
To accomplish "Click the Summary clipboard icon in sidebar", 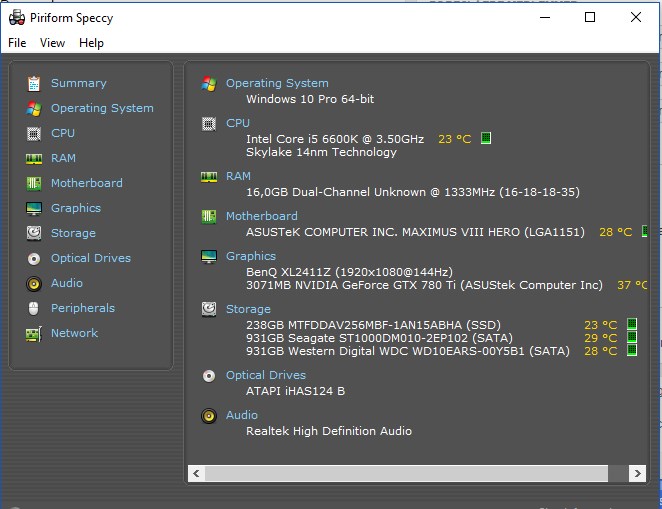I will [34, 84].
